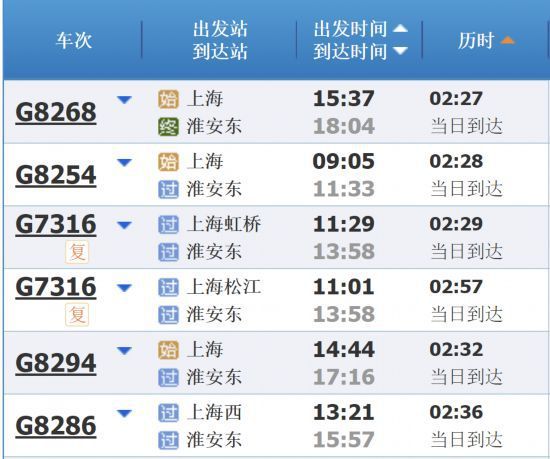
Task: Sort by 到达时间 descending arrow
Action: (x=400, y=51)
